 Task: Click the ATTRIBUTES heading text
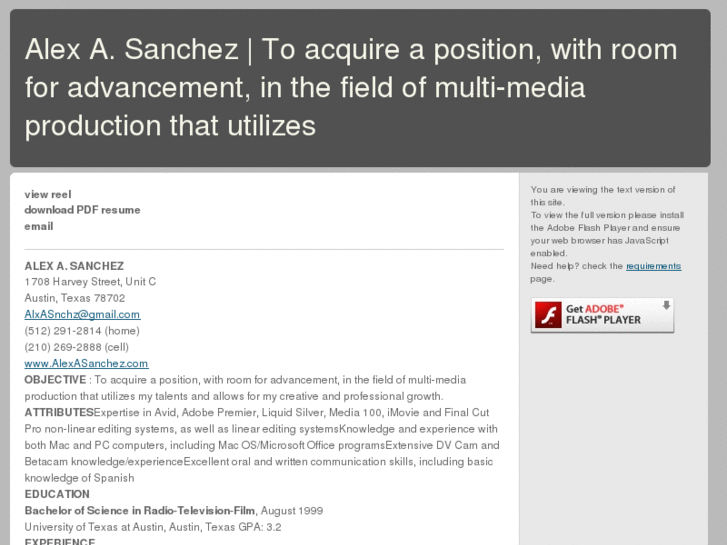[59, 413]
